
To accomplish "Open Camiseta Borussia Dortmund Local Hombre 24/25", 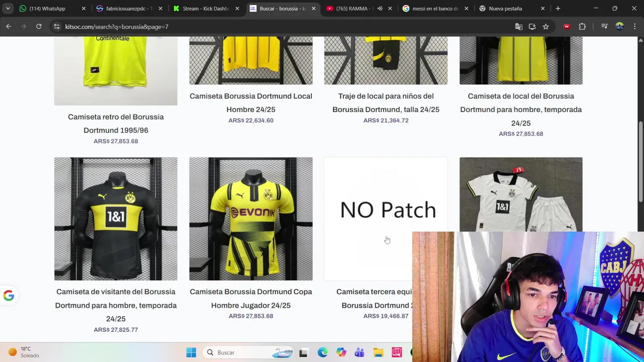I will (x=251, y=103).
